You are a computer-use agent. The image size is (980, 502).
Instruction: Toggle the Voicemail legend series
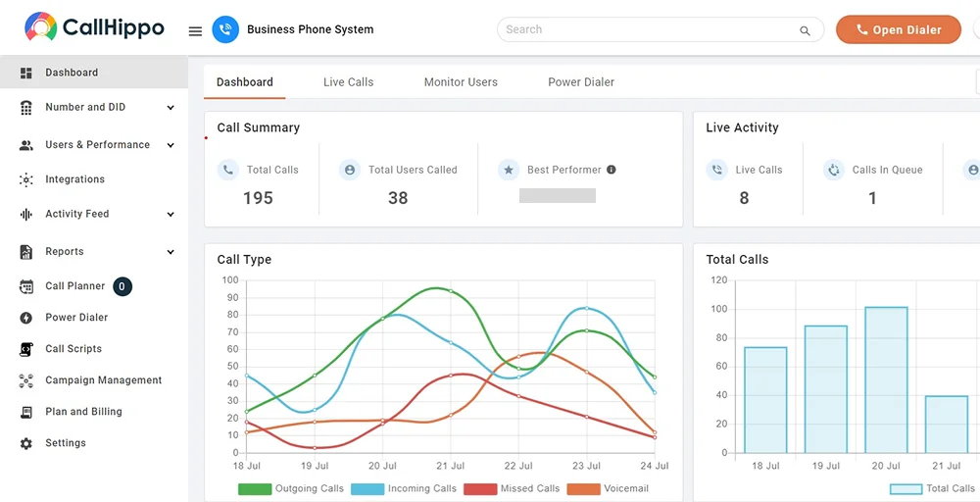[x=609, y=489]
